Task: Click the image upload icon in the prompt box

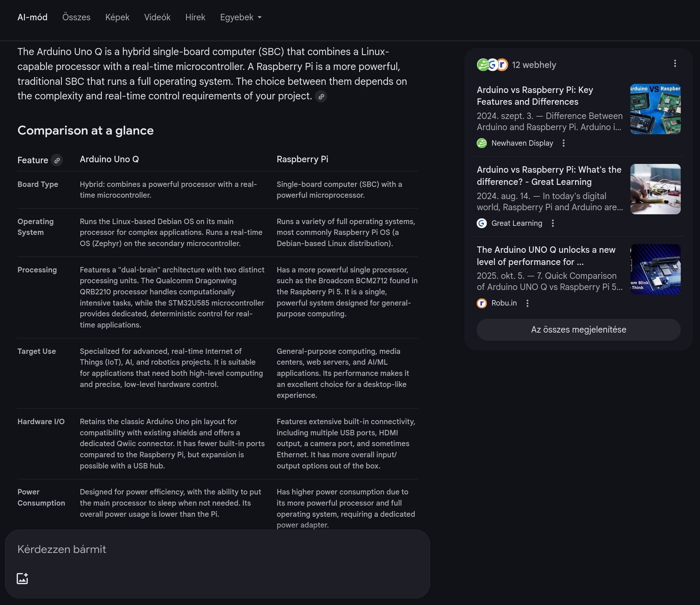Action: [22, 578]
